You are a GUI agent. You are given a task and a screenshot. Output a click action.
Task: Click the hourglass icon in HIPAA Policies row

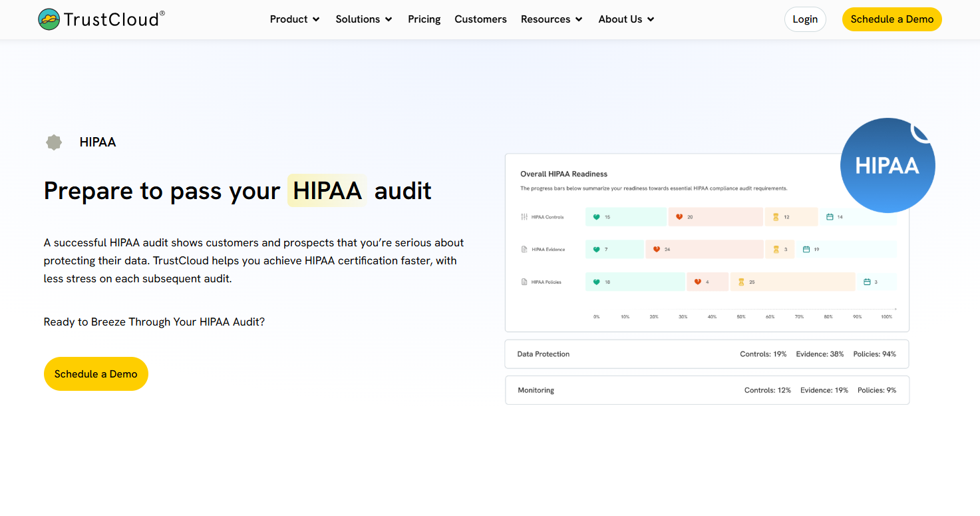[741, 282]
